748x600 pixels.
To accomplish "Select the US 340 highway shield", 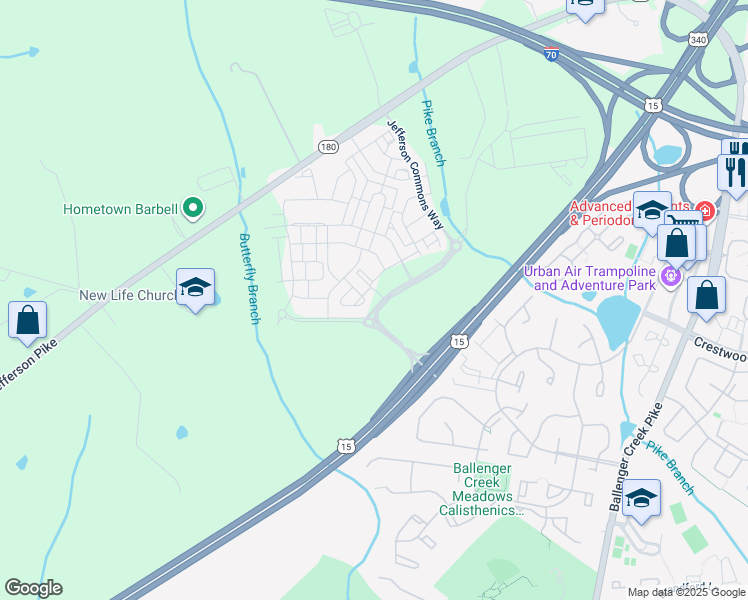I will click(x=697, y=40).
